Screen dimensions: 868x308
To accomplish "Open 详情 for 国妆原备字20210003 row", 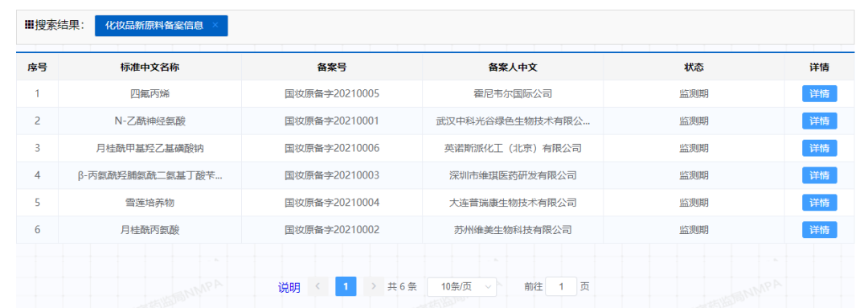I will [x=819, y=175].
